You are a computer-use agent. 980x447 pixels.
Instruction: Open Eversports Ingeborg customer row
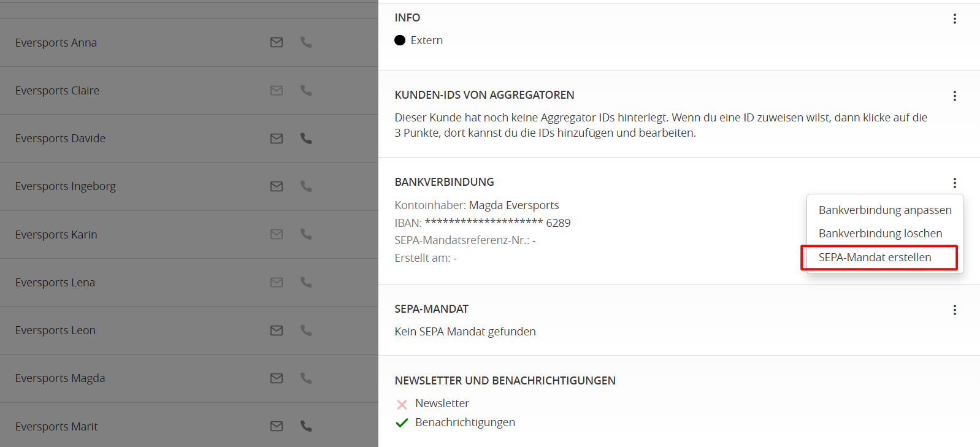[x=189, y=186]
